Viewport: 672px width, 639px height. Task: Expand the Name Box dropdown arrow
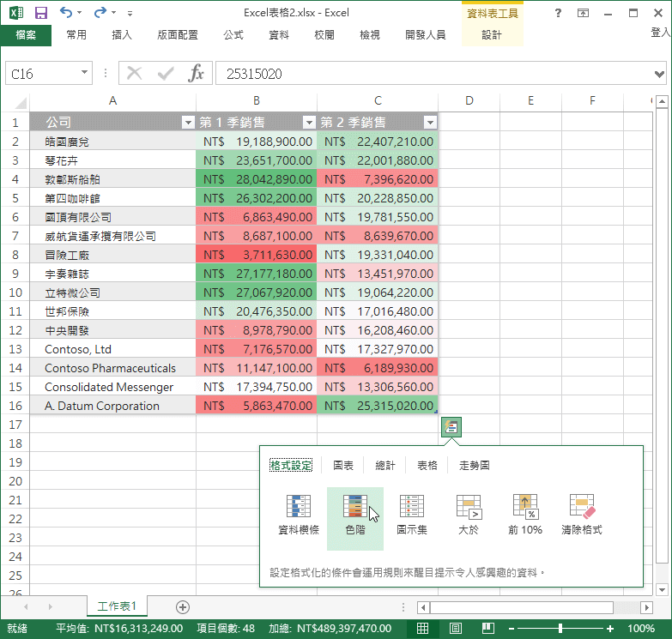pos(84,72)
